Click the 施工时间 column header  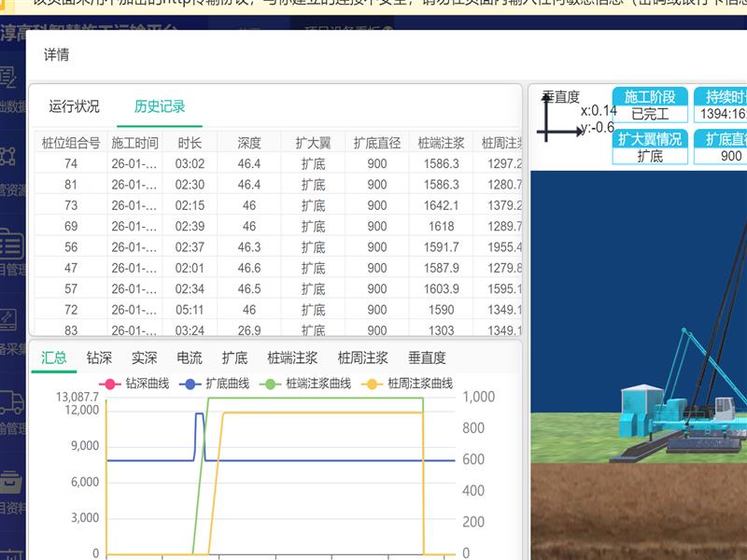pyautogui.click(x=134, y=143)
